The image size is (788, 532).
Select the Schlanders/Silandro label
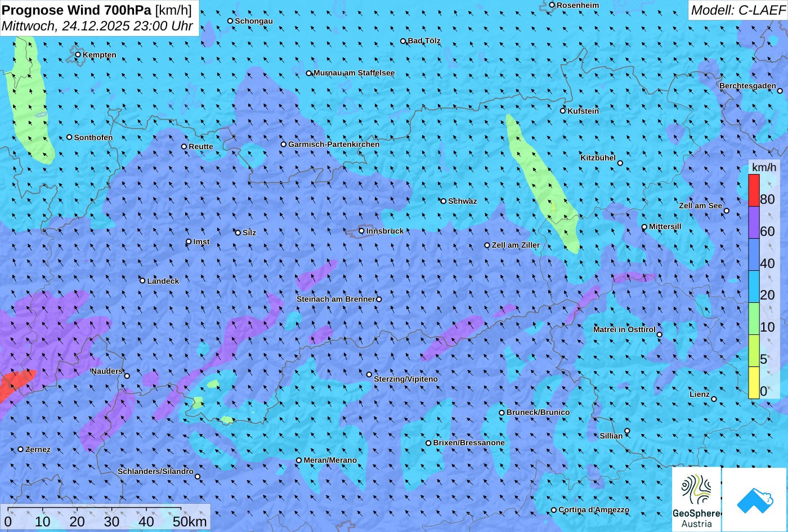point(155,471)
